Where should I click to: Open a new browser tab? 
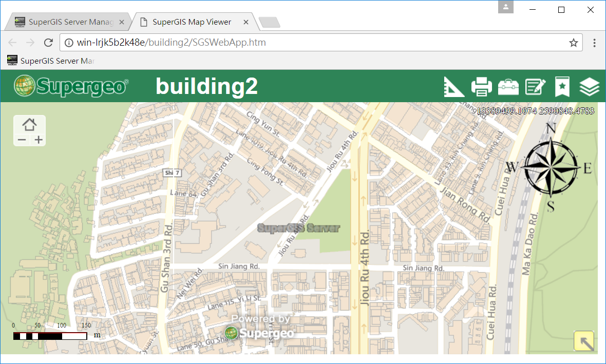(270, 23)
